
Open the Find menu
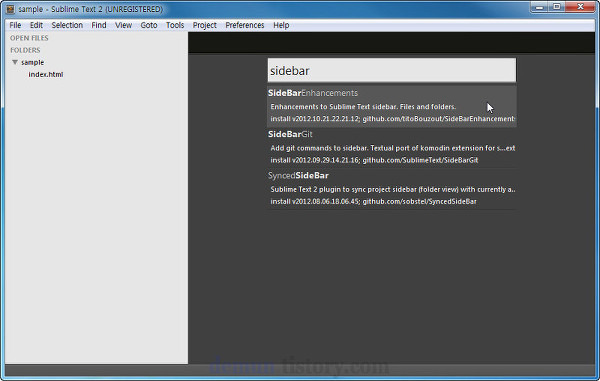tap(99, 25)
